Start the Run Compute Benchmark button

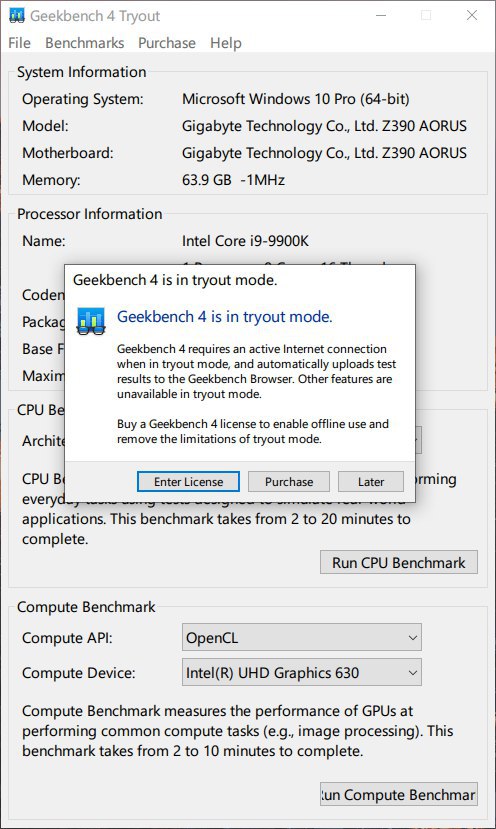coord(399,795)
